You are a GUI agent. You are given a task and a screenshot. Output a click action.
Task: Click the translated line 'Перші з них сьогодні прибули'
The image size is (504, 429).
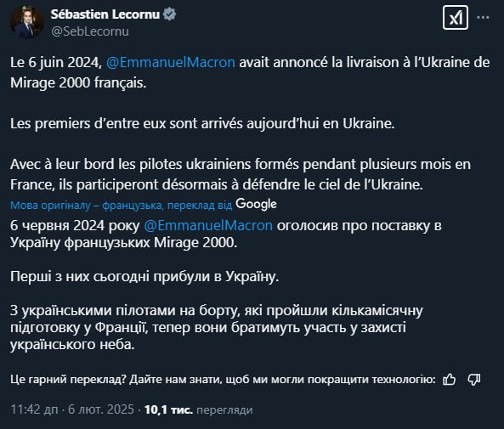144,277
